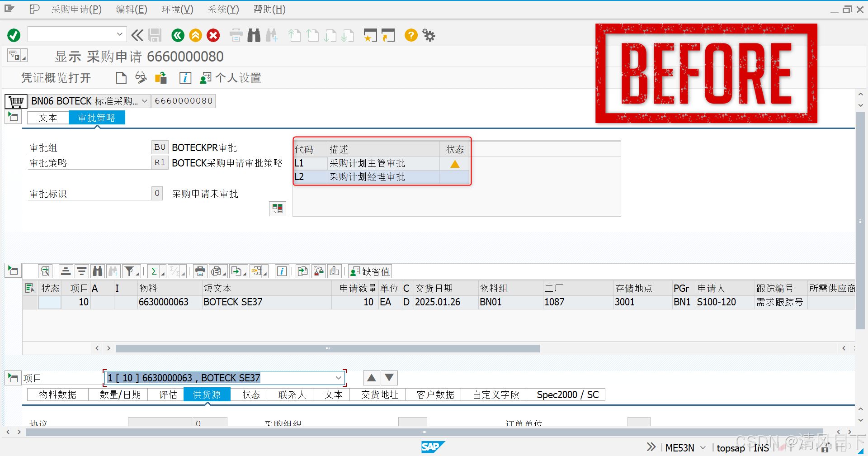
Task: Switch to the 审批策略 tab
Action: click(97, 117)
